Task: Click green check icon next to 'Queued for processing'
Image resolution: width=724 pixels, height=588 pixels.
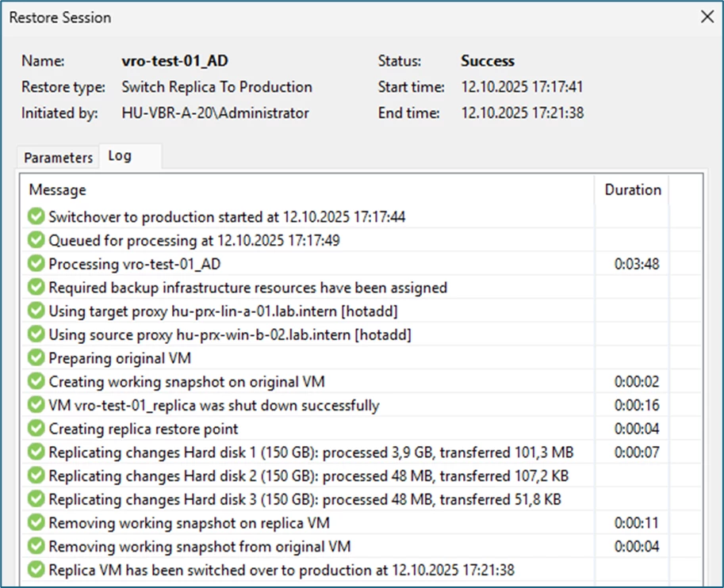Action: pyautogui.click(x=36, y=240)
